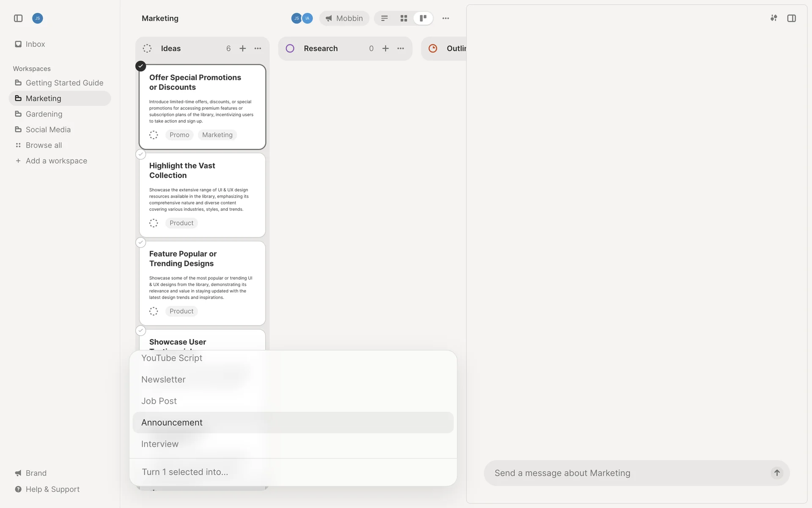Open the Research column more options
Image resolution: width=812 pixels, height=508 pixels.
(401, 49)
